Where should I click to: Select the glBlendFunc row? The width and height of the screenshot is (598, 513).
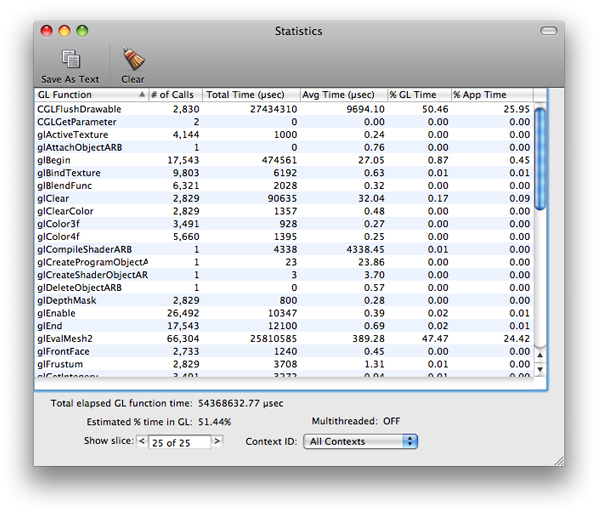[x=284, y=186]
